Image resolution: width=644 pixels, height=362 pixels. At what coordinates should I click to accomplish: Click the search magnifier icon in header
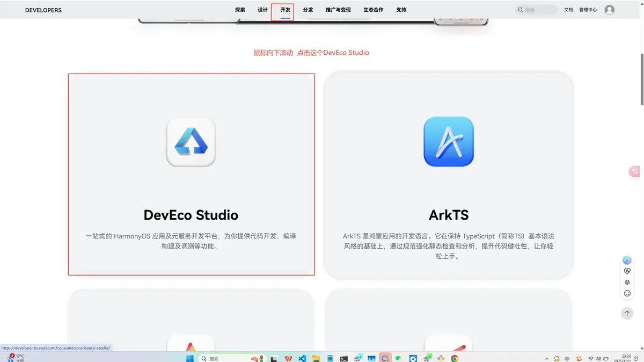(x=521, y=10)
